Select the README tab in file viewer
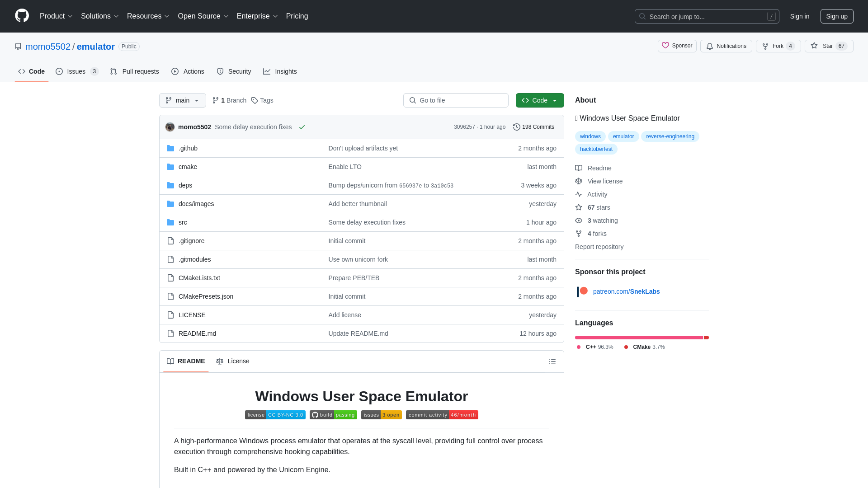868x488 pixels. (x=186, y=361)
